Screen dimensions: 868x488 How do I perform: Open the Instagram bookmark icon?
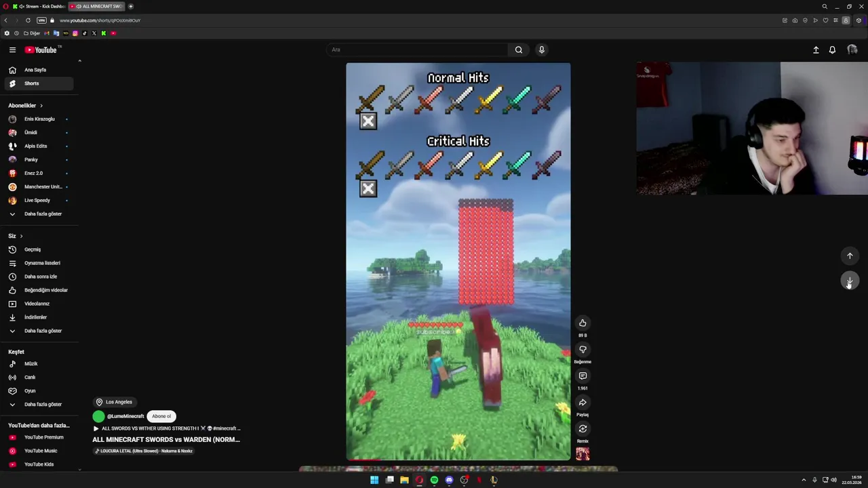click(x=75, y=33)
